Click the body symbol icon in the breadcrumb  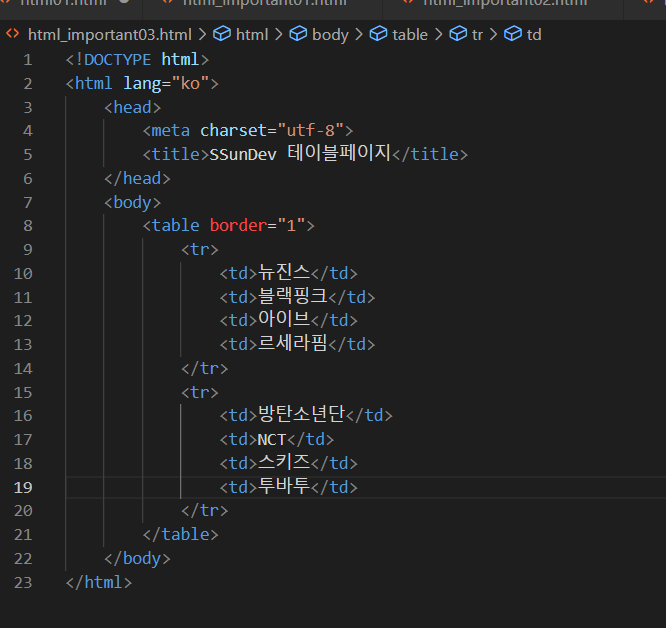298,34
